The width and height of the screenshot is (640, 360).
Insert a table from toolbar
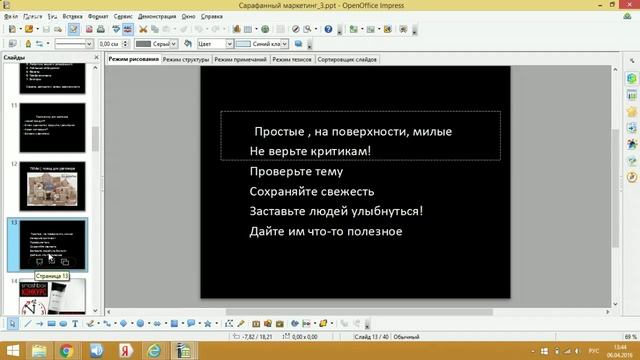[248, 29]
